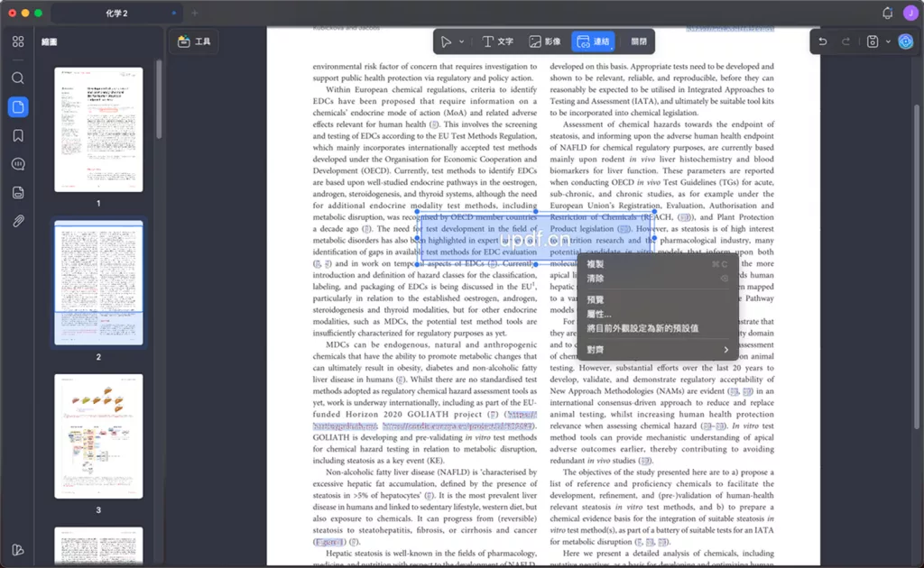
Task: Go to page 1 thumbnail
Action: [98, 130]
